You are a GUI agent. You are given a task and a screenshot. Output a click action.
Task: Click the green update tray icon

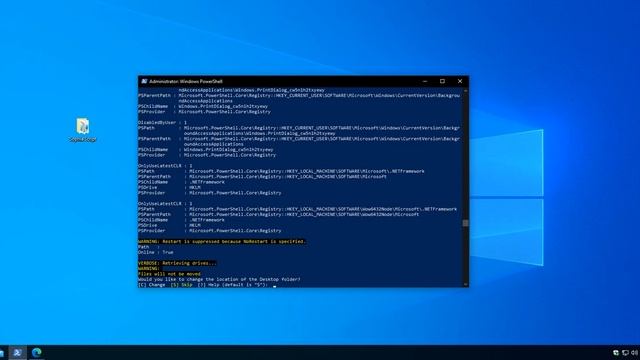pyautogui.click(x=616, y=353)
